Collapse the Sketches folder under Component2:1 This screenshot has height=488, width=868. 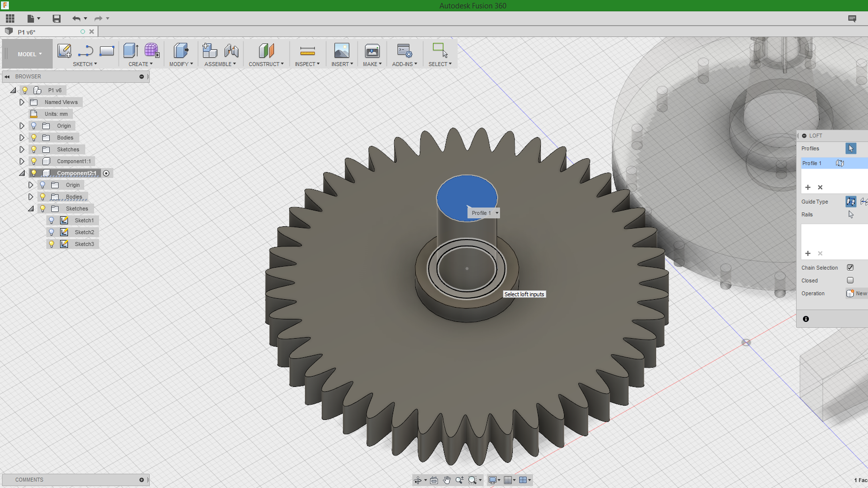31,209
